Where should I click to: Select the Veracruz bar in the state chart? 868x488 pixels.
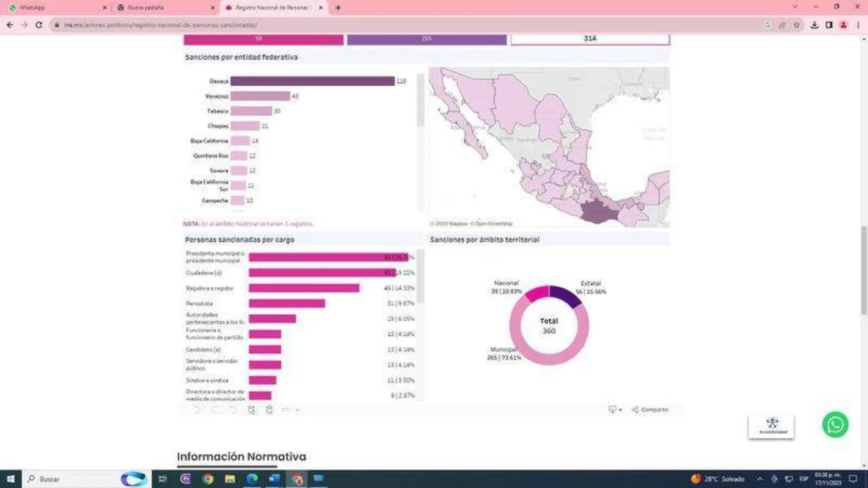coord(260,96)
